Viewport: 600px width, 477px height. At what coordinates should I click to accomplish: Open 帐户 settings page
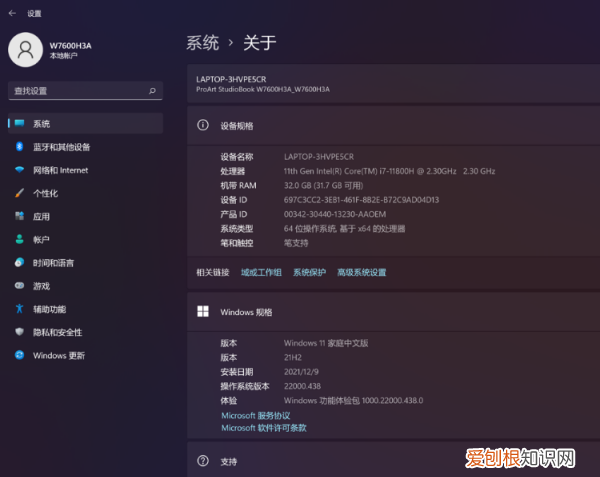[85, 240]
